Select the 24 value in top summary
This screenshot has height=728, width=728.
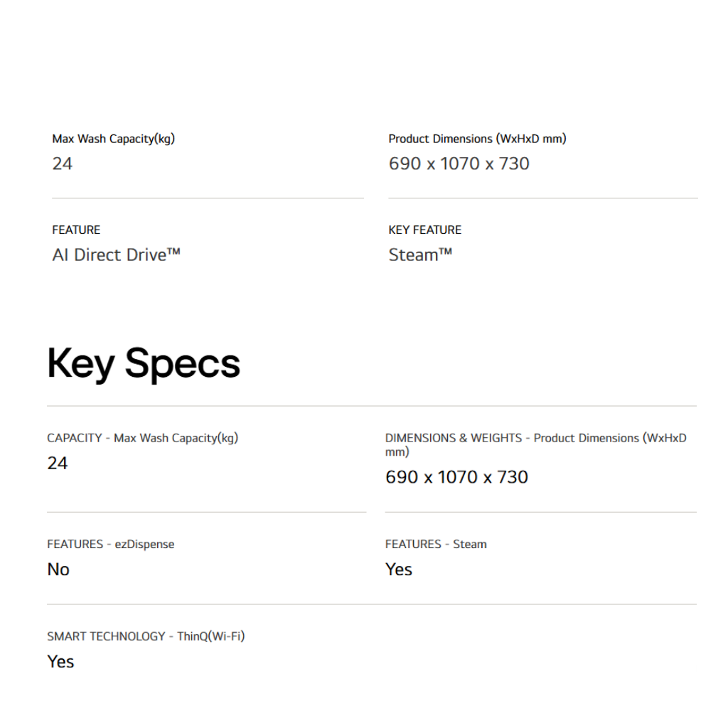(x=63, y=164)
